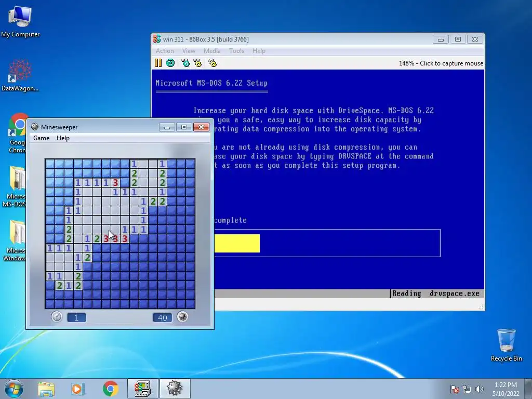Click the red 3 after four 1s

click(x=116, y=182)
